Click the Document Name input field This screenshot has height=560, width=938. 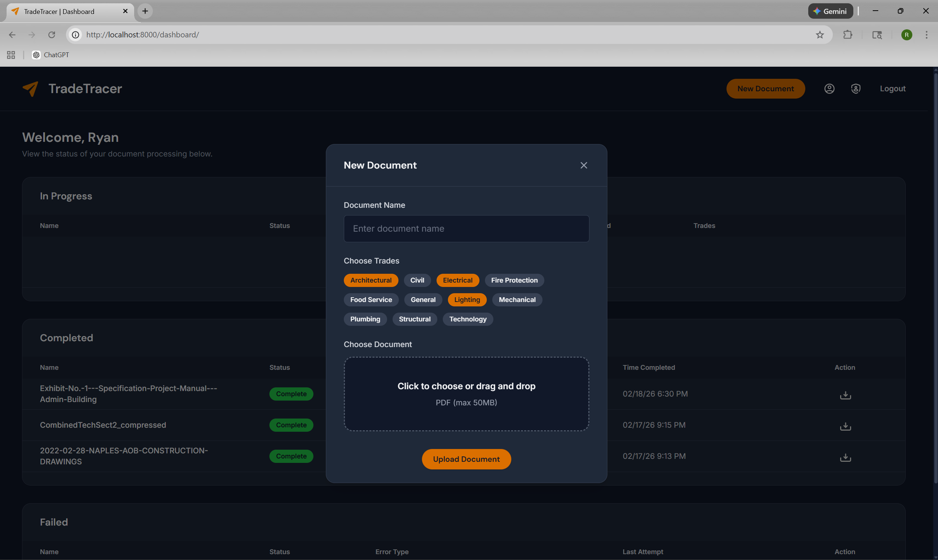click(x=466, y=229)
